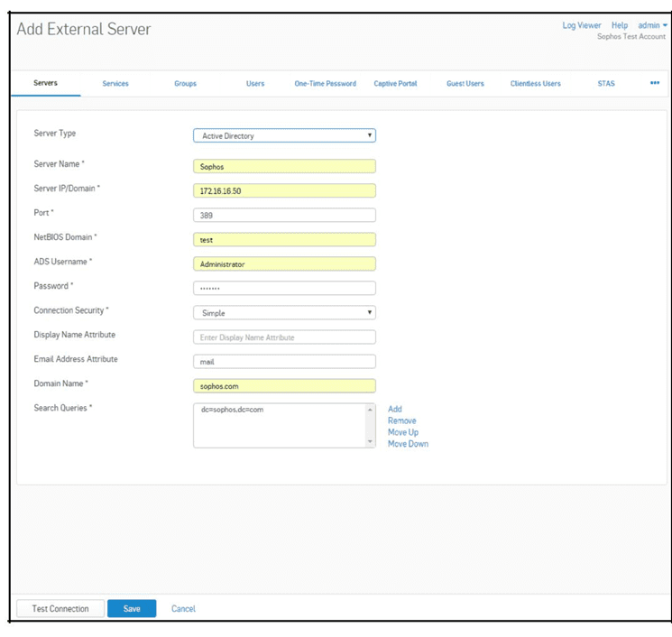Screen dimensions: 672x637
Task: Save the external server settings
Action: click(x=132, y=608)
